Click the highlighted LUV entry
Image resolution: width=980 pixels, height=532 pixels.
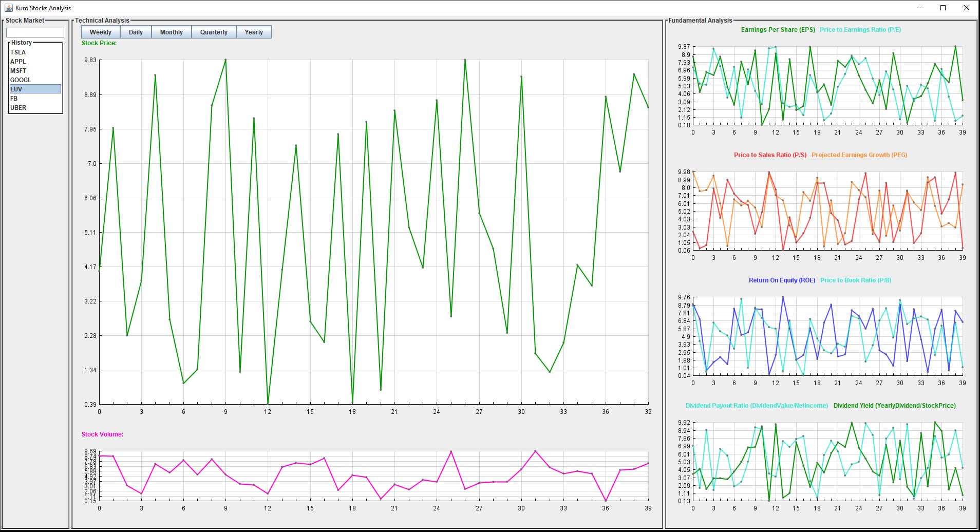(x=17, y=88)
